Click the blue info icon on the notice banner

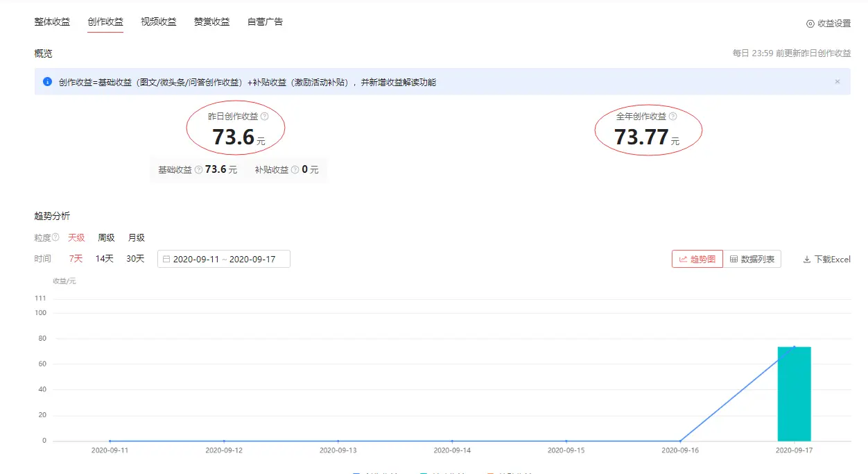point(47,82)
